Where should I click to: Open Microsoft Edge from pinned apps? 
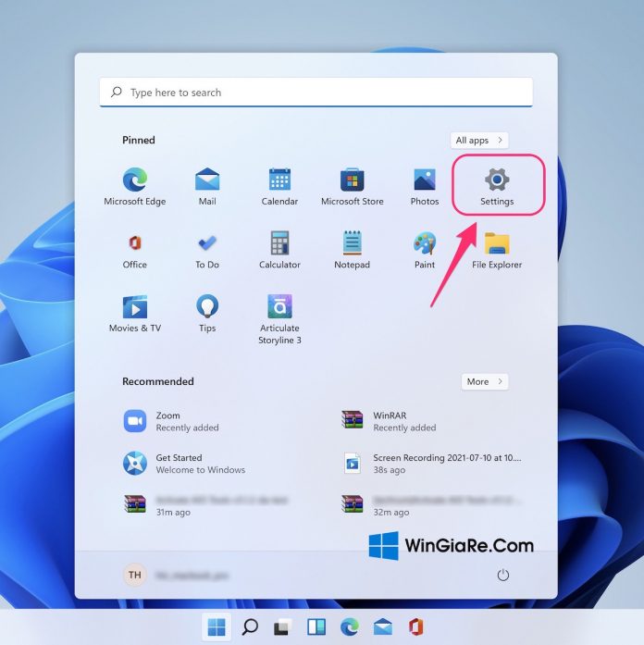coord(135,180)
